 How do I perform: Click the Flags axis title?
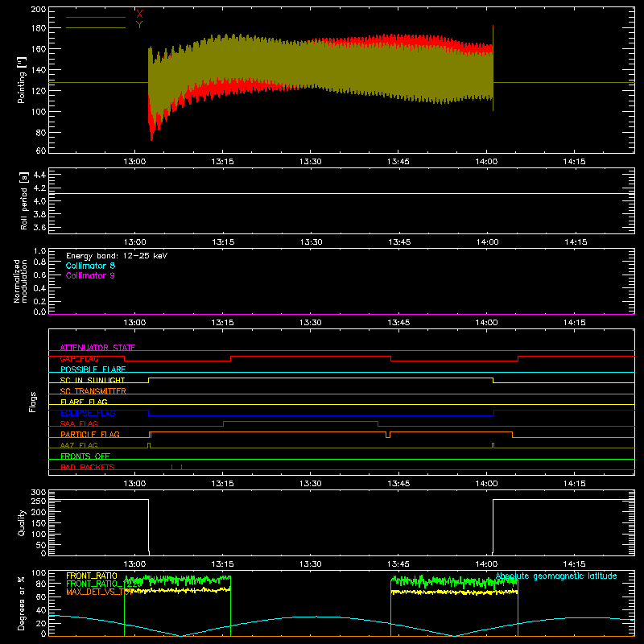[x=32, y=402]
